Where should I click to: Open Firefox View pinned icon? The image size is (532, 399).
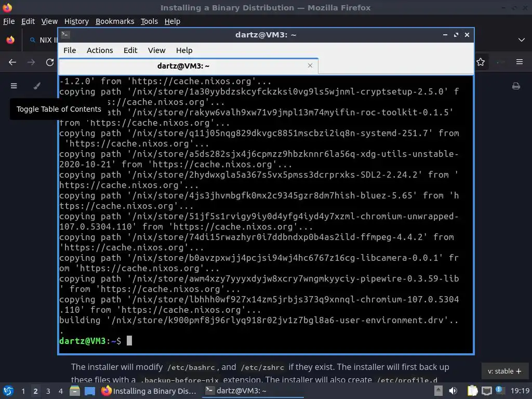coord(10,40)
